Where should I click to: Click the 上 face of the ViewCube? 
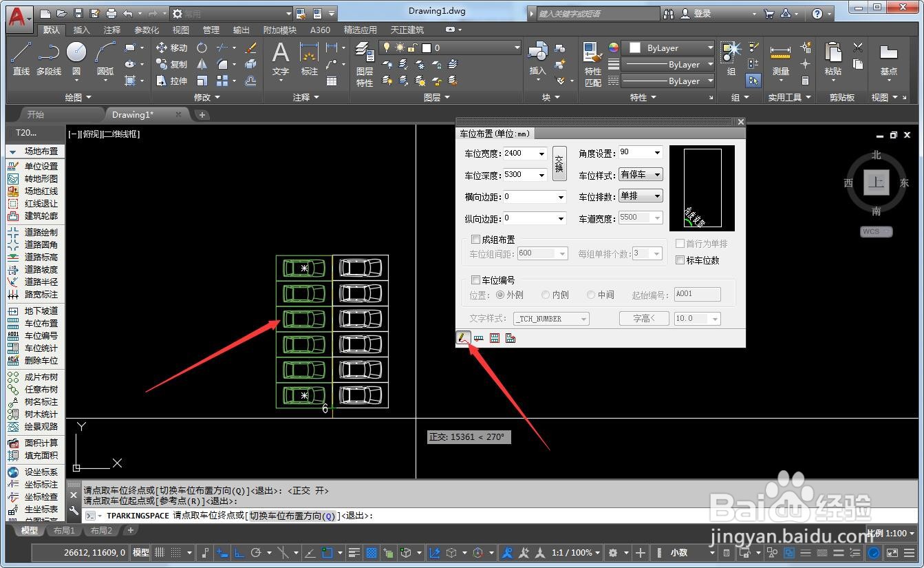coord(876,182)
